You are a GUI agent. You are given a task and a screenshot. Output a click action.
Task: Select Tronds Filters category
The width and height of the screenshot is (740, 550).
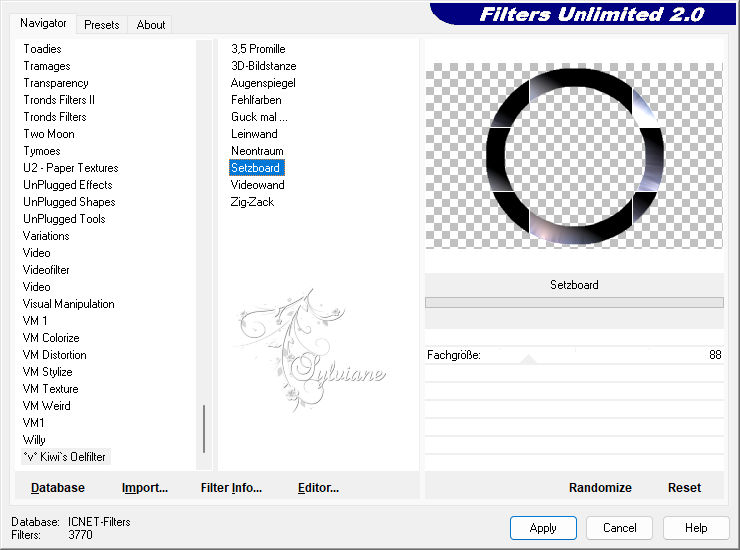point(55,117)
